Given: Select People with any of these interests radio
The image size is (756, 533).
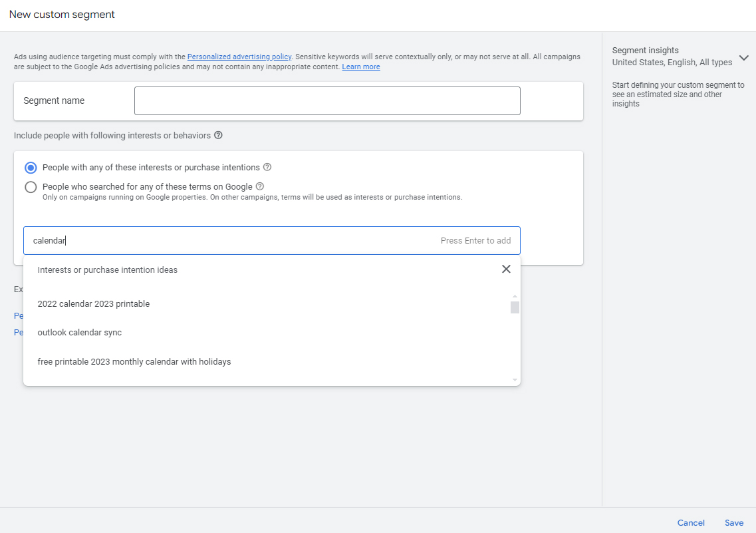Looking at the screenshot, I should (31, 168).
